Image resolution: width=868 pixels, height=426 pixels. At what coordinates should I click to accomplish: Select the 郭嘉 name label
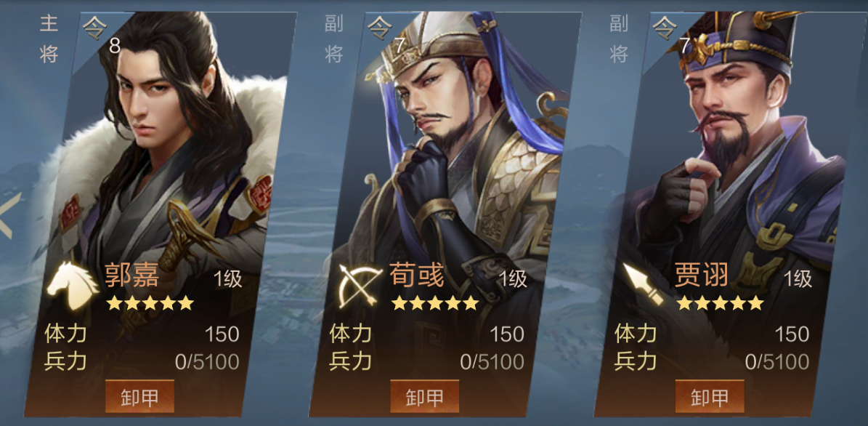[x=131, y=276]
